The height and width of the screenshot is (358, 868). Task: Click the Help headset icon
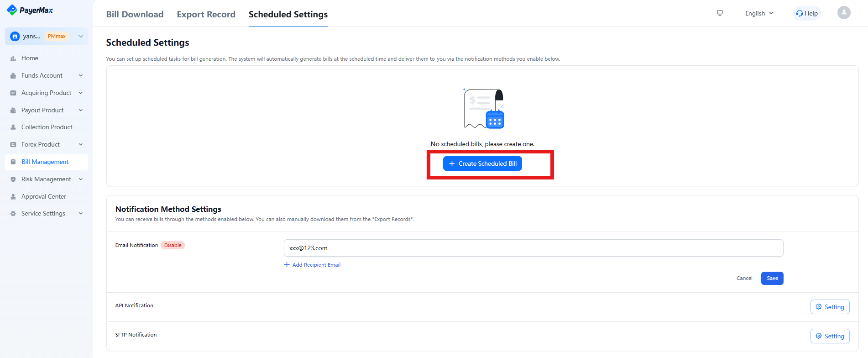coord(800,13)
